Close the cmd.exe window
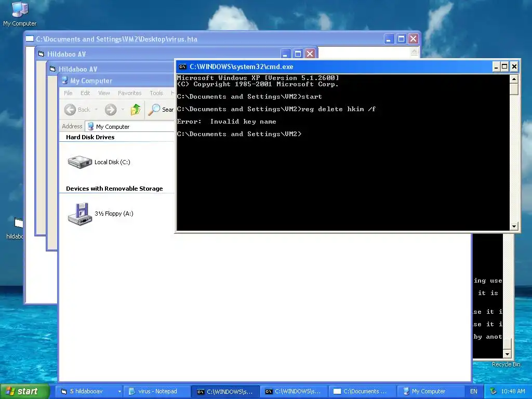The height and width of the screenshot is (399, 532). [x=514, y=67]
